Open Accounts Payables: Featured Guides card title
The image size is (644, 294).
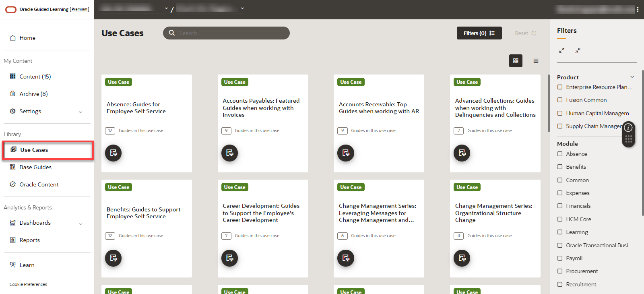[x=261, y=108]
